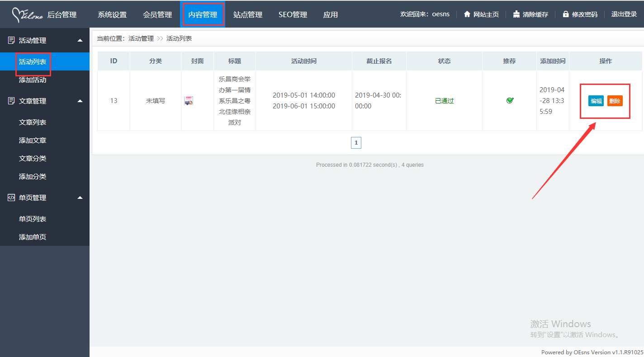Click the ID cell showing 13
Viewport: 644px width, 357px height.
tap(114, 101)
